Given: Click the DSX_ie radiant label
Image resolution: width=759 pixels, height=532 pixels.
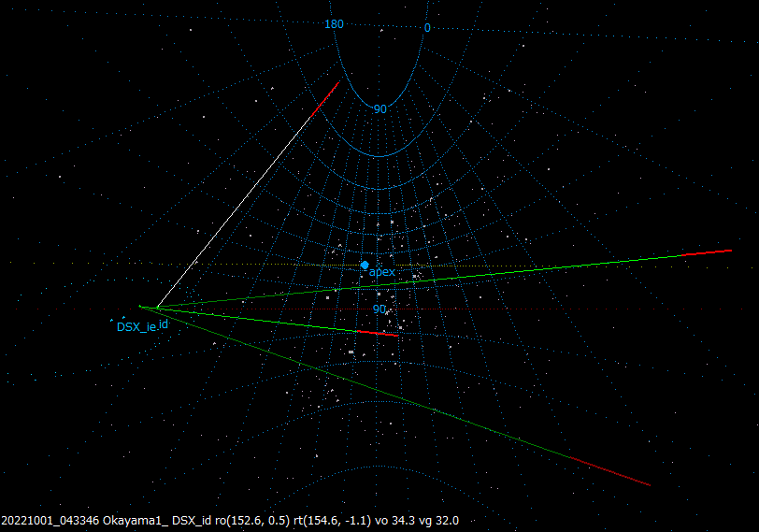Looking at the screenshot, I should point(137,327).
